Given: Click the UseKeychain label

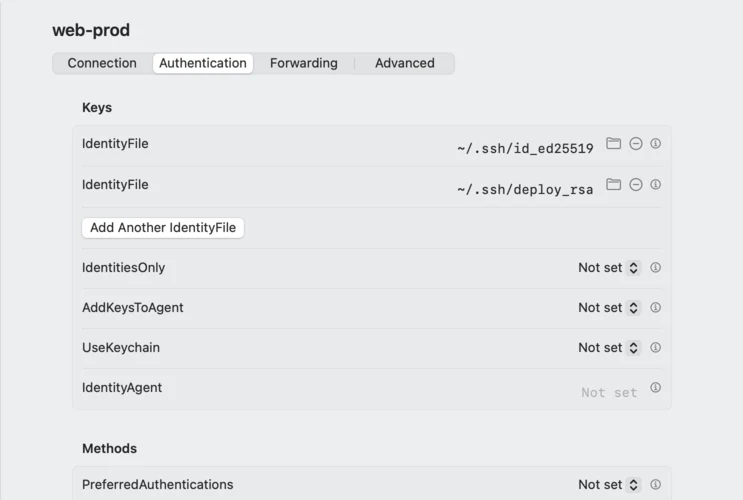Looking at the screenshot, I should pos(121,347).
